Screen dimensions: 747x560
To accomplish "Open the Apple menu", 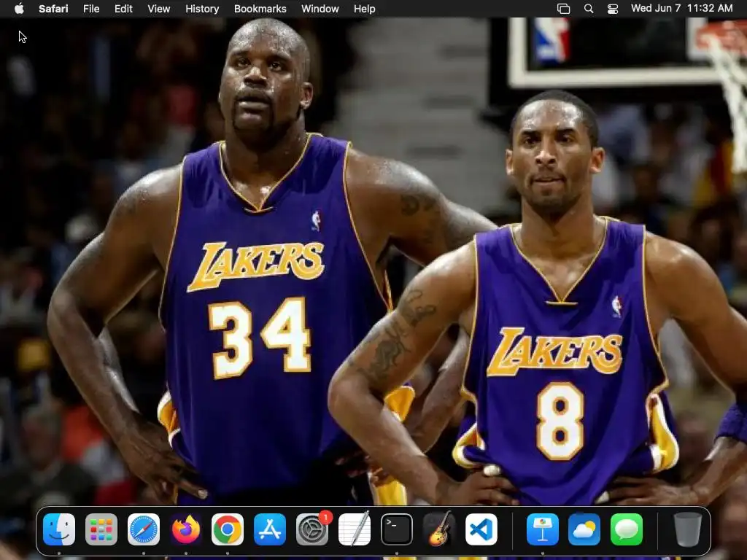I will 19,9.
